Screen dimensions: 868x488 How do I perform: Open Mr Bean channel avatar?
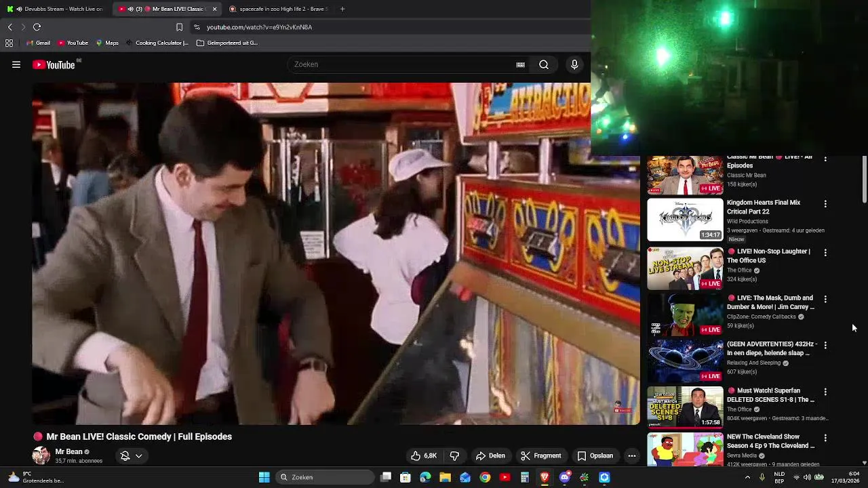pos(41,455)
